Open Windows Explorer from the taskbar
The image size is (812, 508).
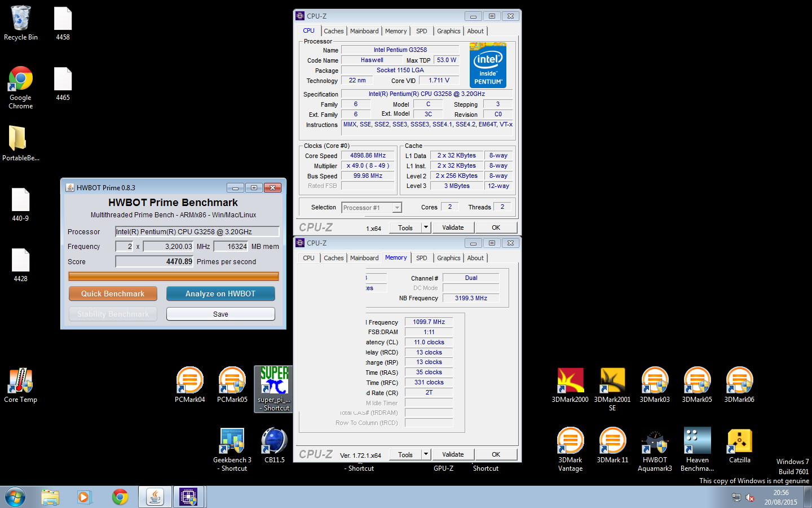click(x=50, y=497)
